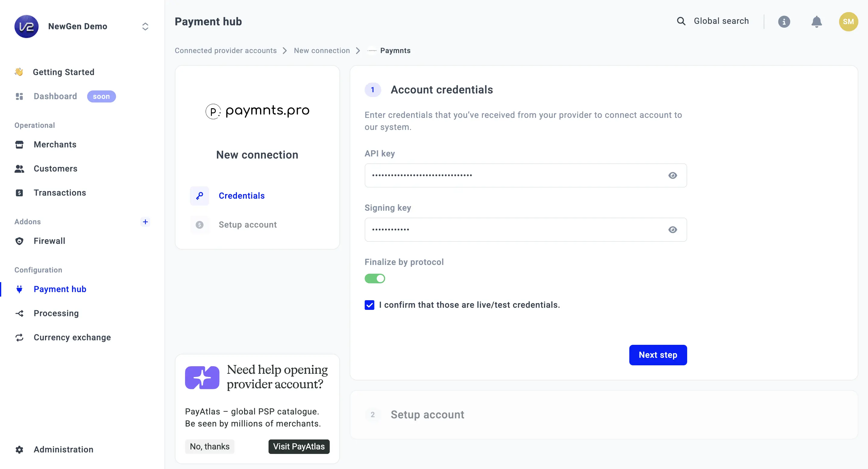This screenshot has height=469, width=868.
Task: Click Visit PayAtlas button
Action: [x=299, y=447]
